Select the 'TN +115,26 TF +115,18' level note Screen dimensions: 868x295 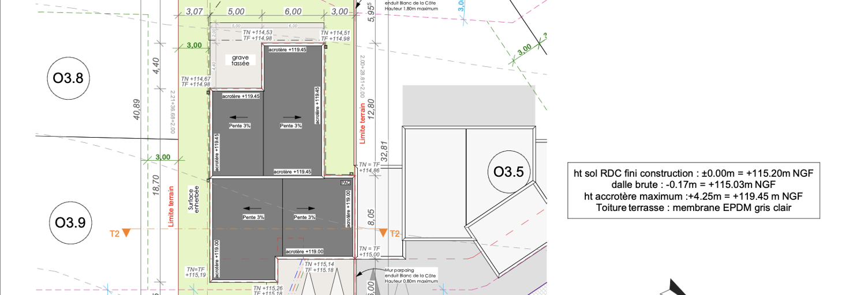268,291
